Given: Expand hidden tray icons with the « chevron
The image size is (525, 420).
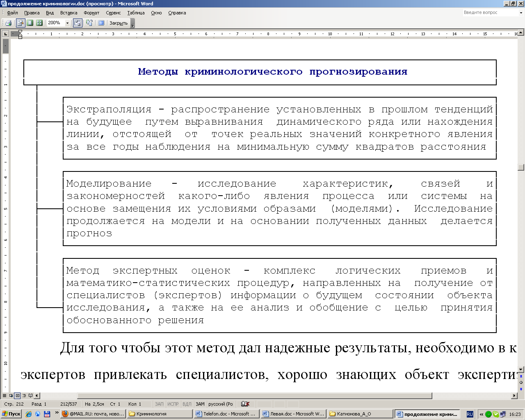Looking at the screenshot, I should pos(482,414).
